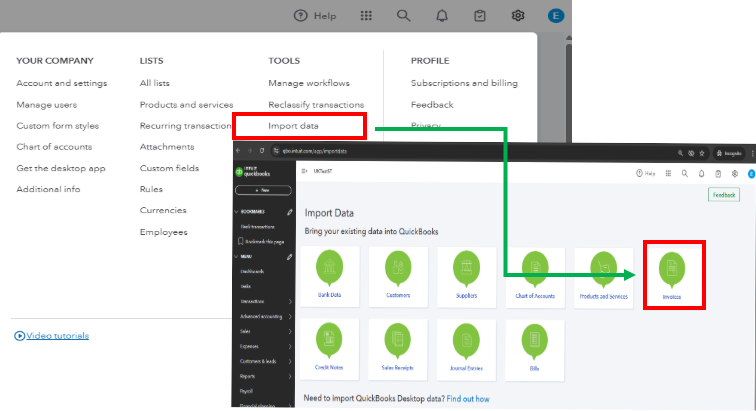Expand the Customers & leads sidebar submenu arrow
The width and height of the screenshot is (756, 411).
tap(290, 361)
